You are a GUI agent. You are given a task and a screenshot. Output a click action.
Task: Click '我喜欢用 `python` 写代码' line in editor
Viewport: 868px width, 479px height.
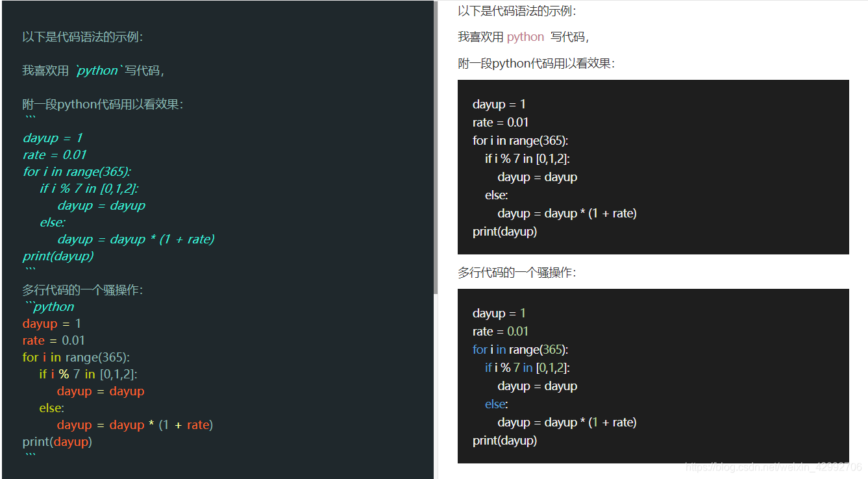coord(93,71)
